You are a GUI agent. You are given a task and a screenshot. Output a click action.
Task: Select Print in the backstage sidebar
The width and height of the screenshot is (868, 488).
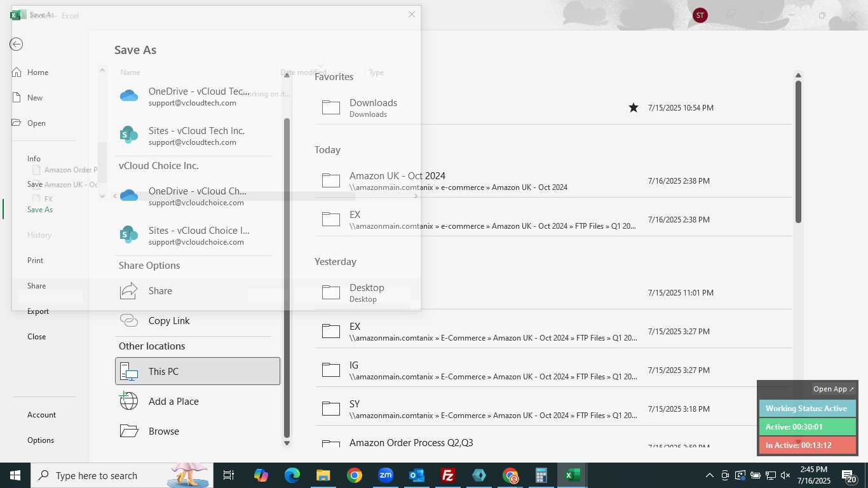[x=36, y=261]
